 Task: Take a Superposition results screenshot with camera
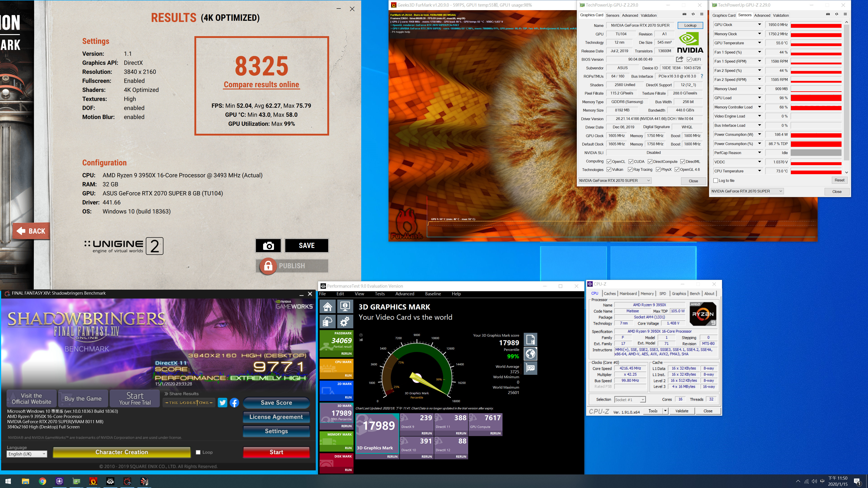pos(268,246)
